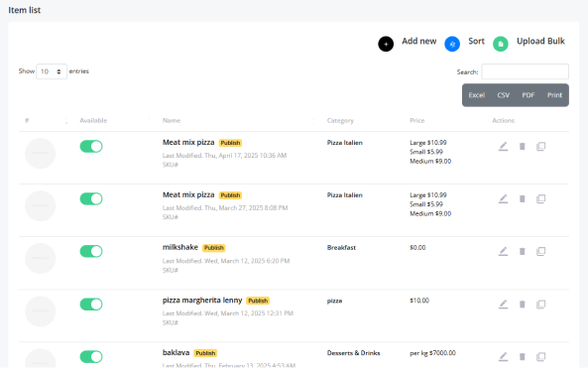
Task: Copy the milkshake item
Action: [x=540, y=251]
